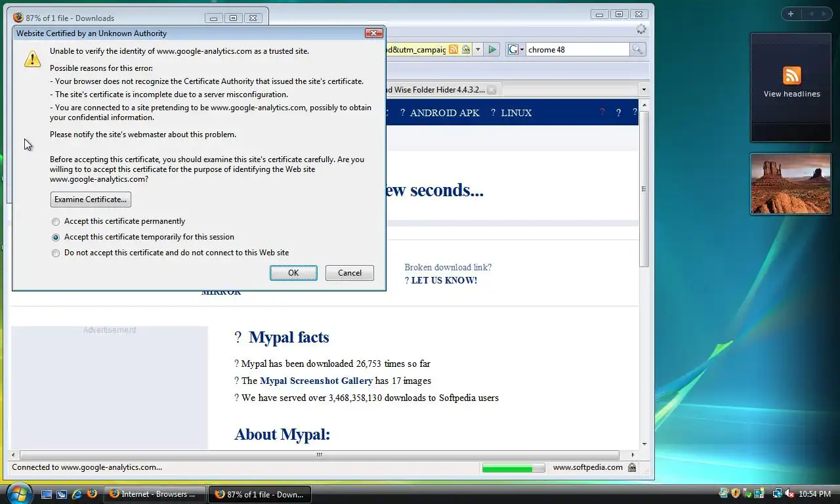Screen dimensions: 840x504
Task: Click the yellow warning triangle icon in dialog
Action: pyautogui.click(x=33, y=59)
